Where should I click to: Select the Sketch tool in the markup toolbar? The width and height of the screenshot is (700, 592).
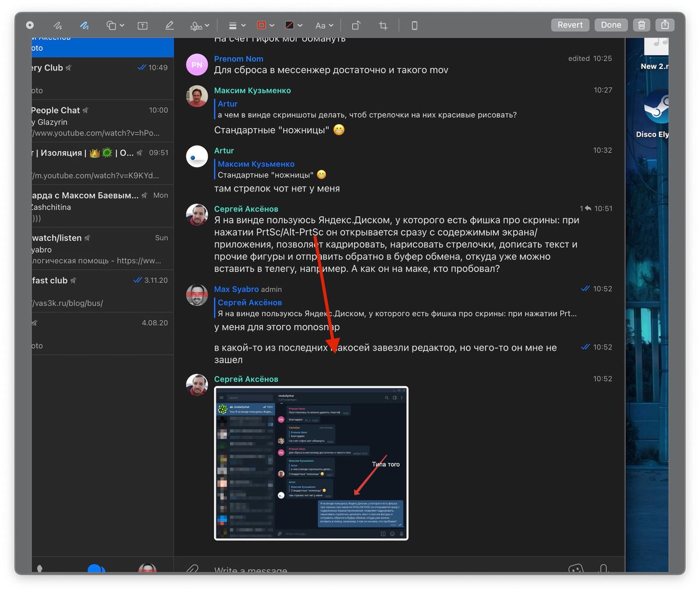point(57,25)
